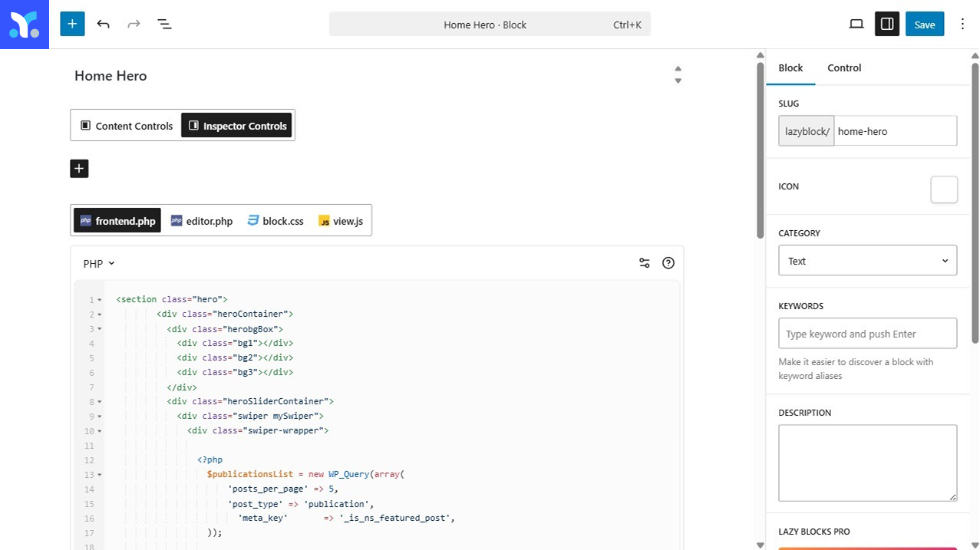Open the editor.php file tab
980x550 pixels.
click(x=201, y=221)
